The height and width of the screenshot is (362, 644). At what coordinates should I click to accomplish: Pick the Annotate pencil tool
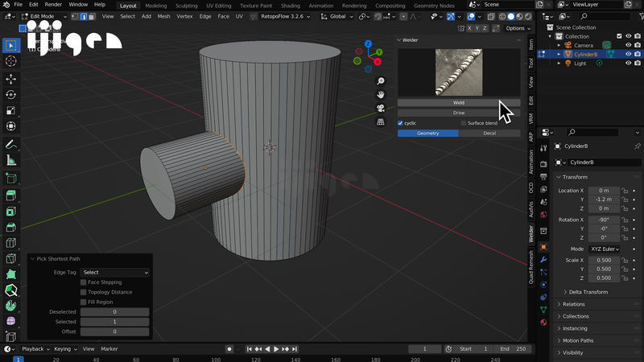(10, 145)
